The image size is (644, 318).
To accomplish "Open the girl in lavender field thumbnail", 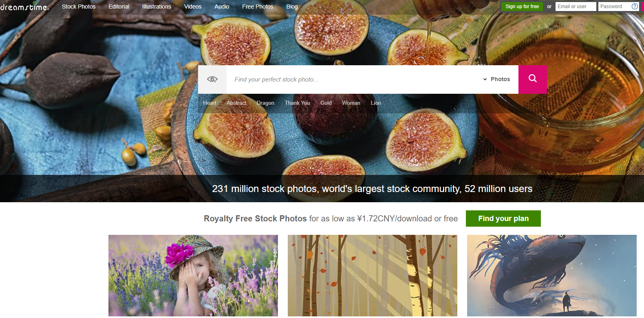I will click(x=193, y=276).
